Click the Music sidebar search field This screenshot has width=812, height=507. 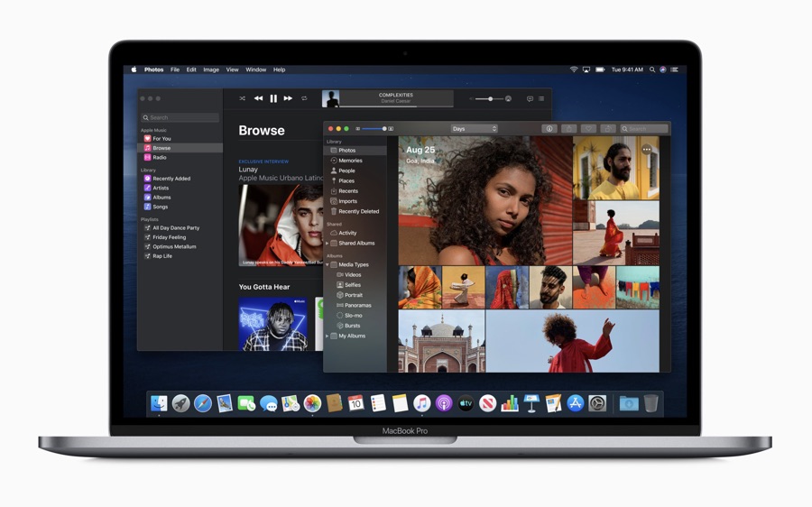pos(180,117)
